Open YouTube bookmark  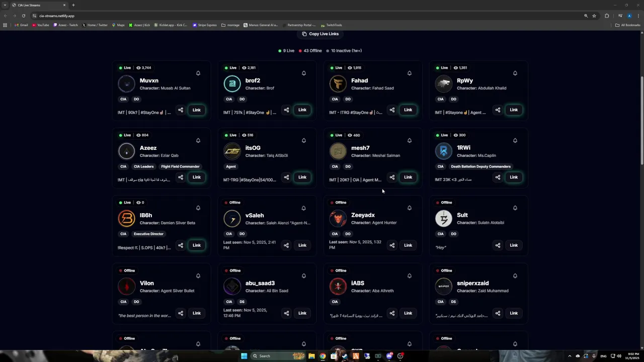(x=41, y=25)
